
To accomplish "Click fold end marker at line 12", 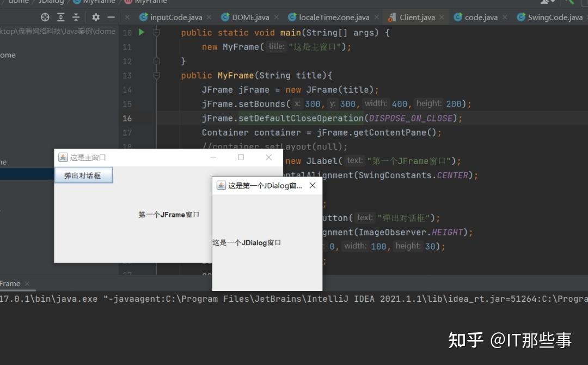I will (157, 61).
